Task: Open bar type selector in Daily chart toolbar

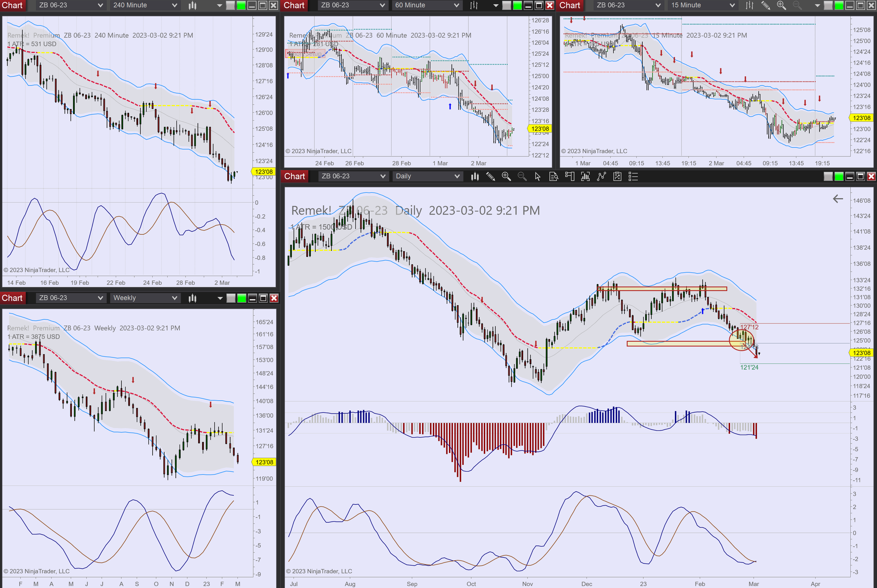Action: click(x=475, y=176)
